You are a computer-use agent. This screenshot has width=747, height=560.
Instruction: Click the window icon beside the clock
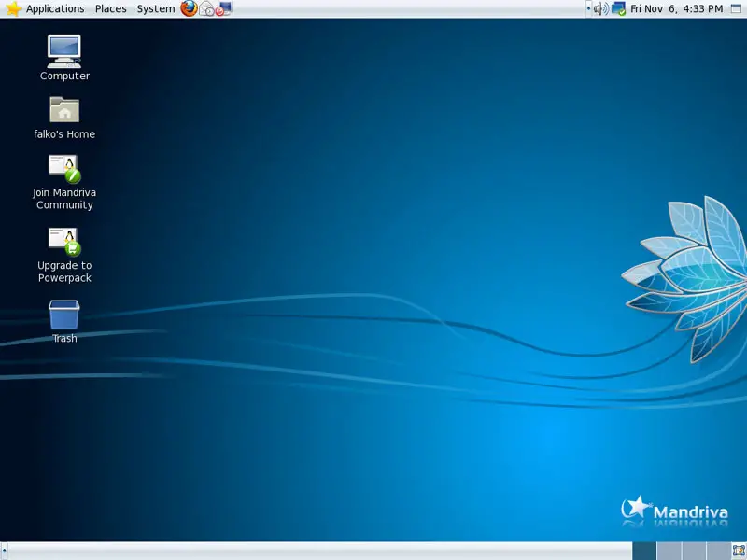736,8
